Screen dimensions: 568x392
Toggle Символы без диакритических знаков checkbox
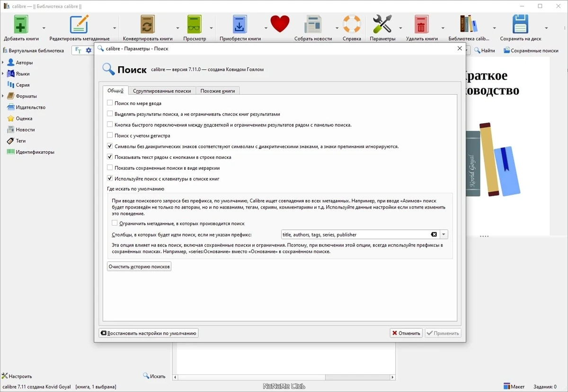tap(110, 147)
